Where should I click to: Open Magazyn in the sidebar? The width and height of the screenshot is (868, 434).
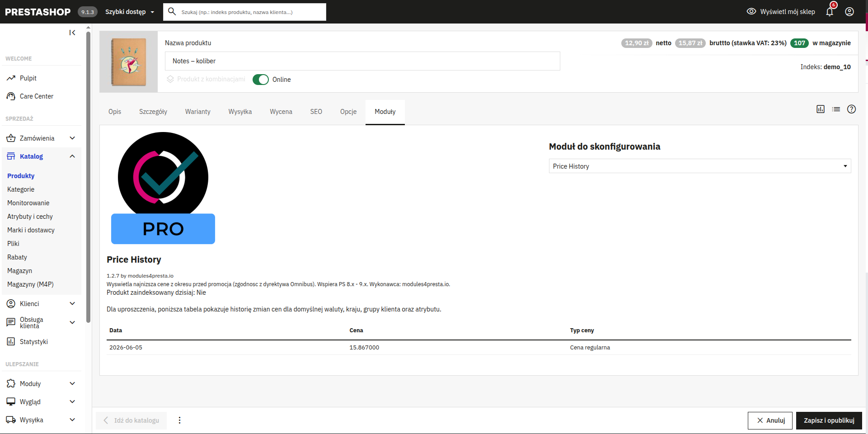(x=19, y=271)
